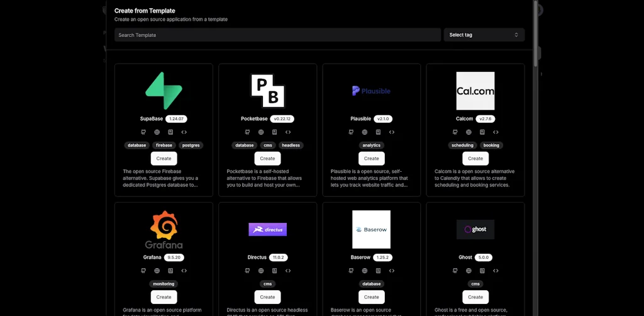Viewport: 644px width, 316px height.
Task: Create the Plausible template
Action: 371,159
